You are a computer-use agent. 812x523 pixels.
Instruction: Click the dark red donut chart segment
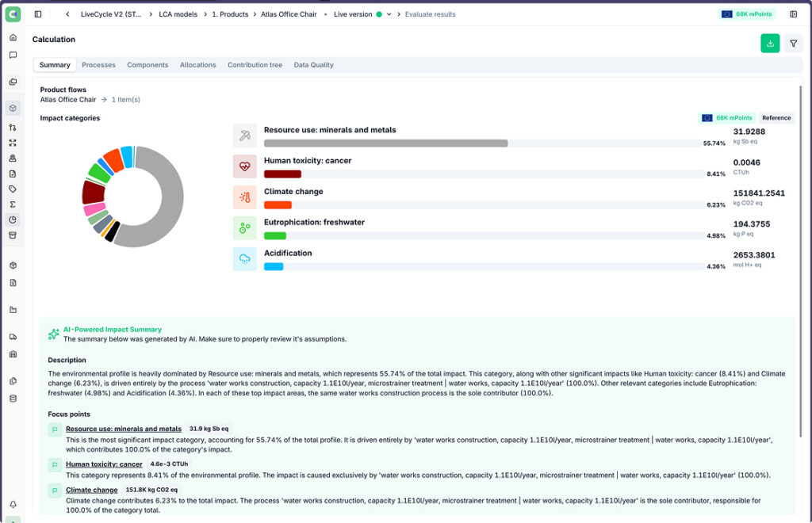[x=94, y=192]
